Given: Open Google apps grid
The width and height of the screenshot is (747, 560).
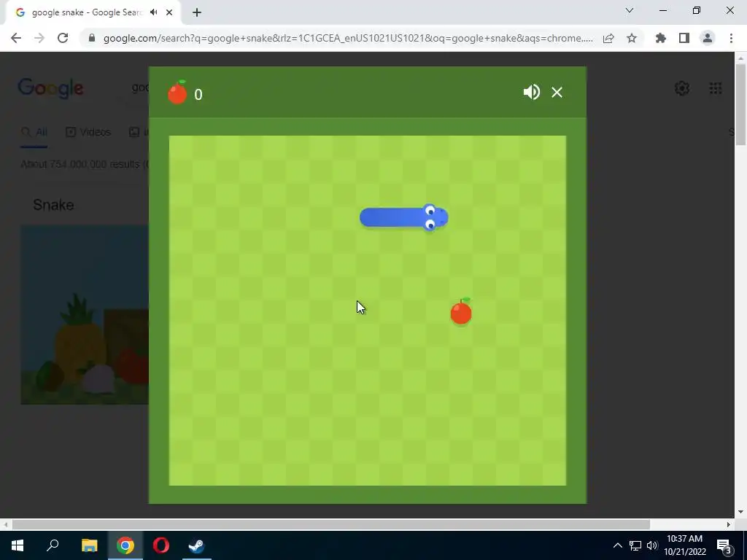Looking at the screenshot, I should 716,88.
